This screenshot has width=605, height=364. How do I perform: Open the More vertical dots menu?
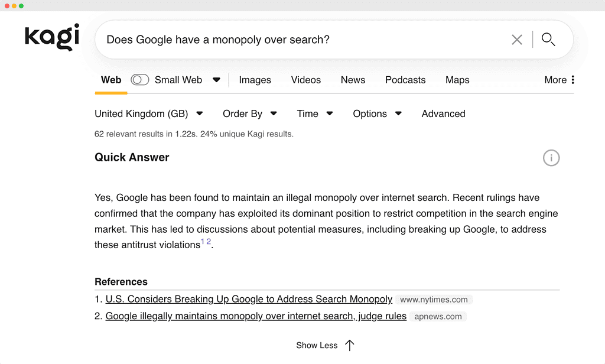(572, 80)
